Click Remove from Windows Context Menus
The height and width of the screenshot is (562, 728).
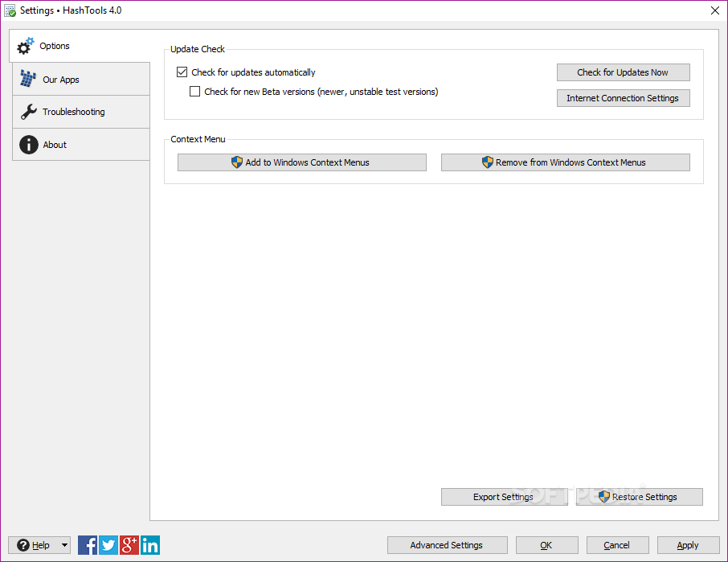(565, 162)
